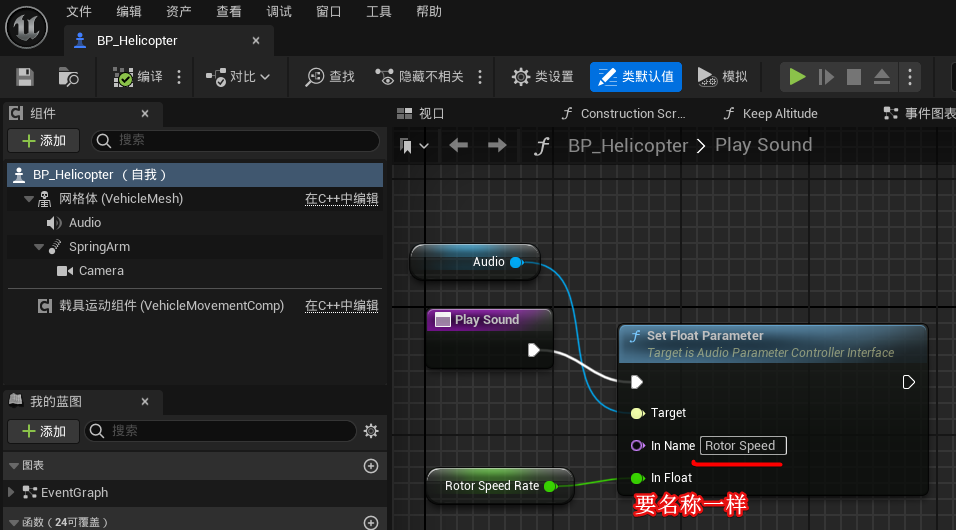The image size is (956, 530).
Task: Open the graph bookmarks dropdown
Action: click(x=414, y=146)
